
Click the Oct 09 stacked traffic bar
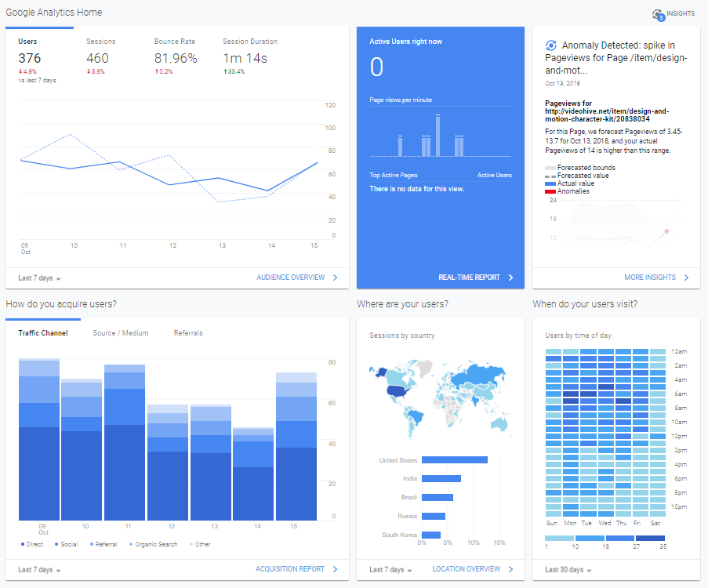click(39, 439)
